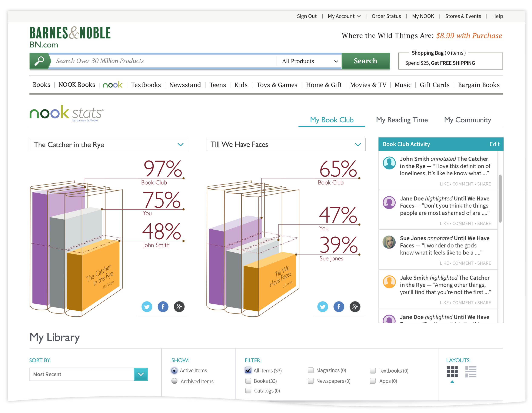Open the Kids menu
Screen dimensions: 532x413
coord(241,85)
